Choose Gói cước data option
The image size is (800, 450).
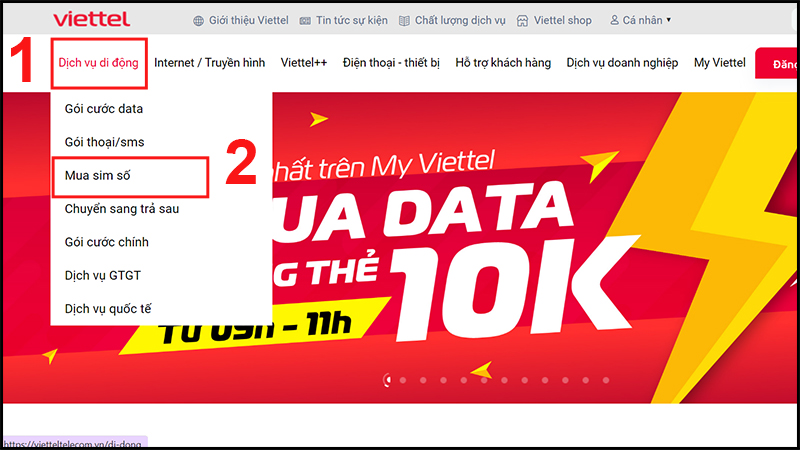point(104,109)
